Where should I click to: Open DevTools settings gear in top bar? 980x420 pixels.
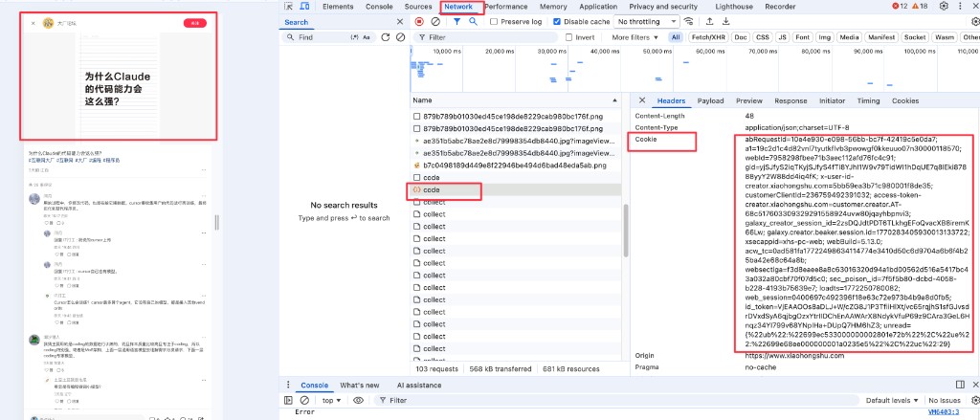click(x=944, y=7)
